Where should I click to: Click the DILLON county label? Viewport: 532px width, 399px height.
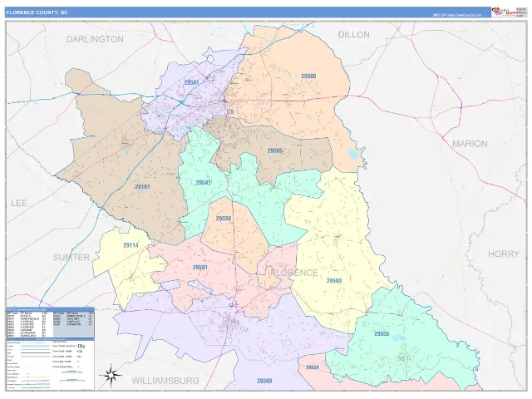354,35
